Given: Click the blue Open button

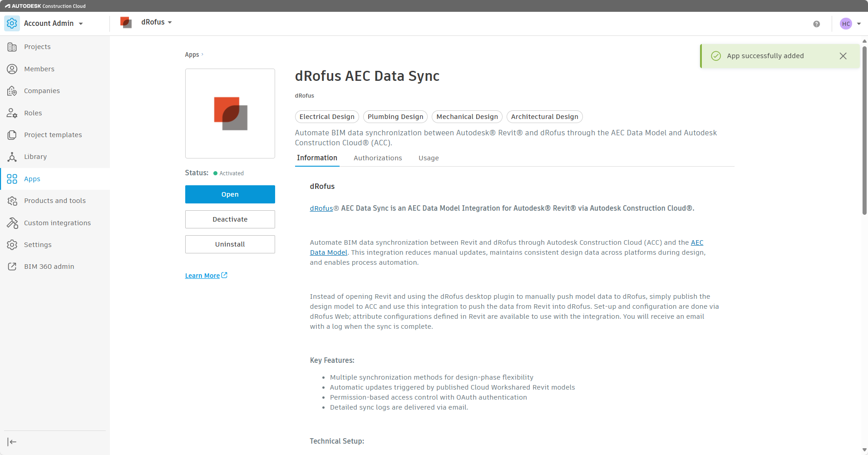Looking at the screenshot, I should pyautogui.click(x=230, y=194).
